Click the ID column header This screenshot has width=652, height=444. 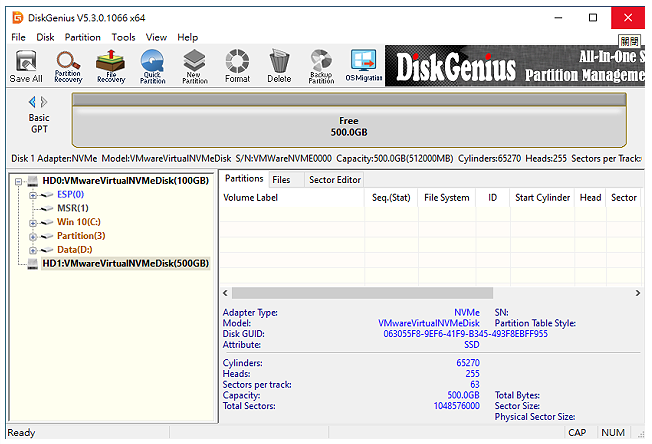point(493,198)
